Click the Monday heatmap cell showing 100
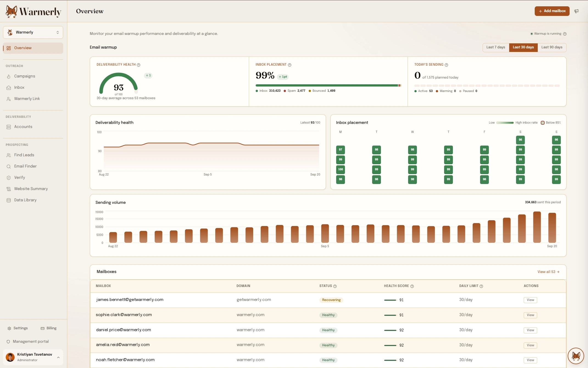Image resolution: width=588 pixels, height=368 pixels. click(341, 169)
